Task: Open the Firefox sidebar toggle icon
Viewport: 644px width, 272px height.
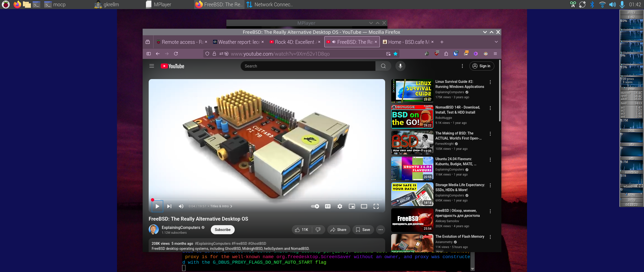Action: click(149, 54)
